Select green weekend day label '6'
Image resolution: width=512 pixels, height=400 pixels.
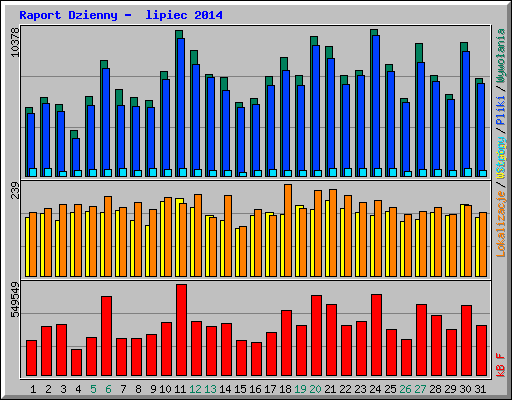[x=108, y=389]
